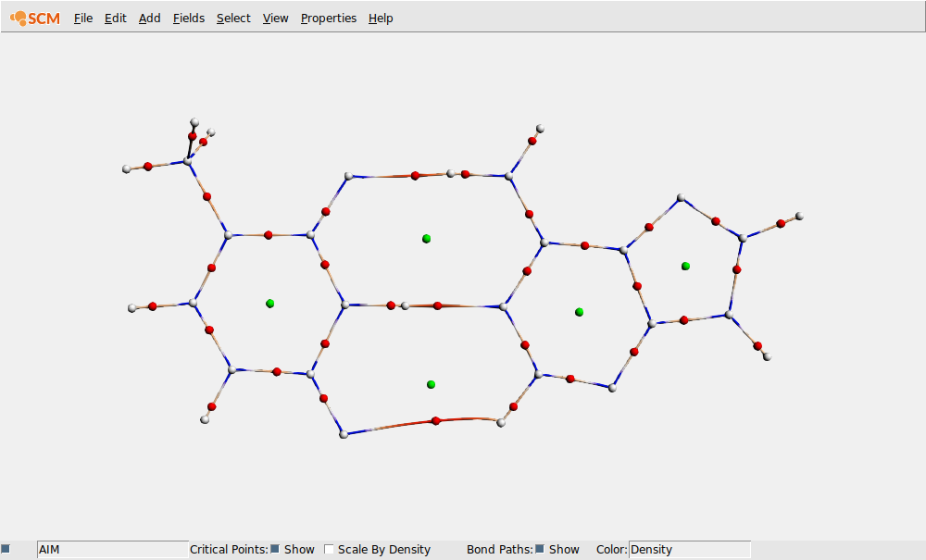Toggle Show for Critical Points
The height and width of the screenshot is (560, 926).
pyautogui.click(x=273, y=549)
